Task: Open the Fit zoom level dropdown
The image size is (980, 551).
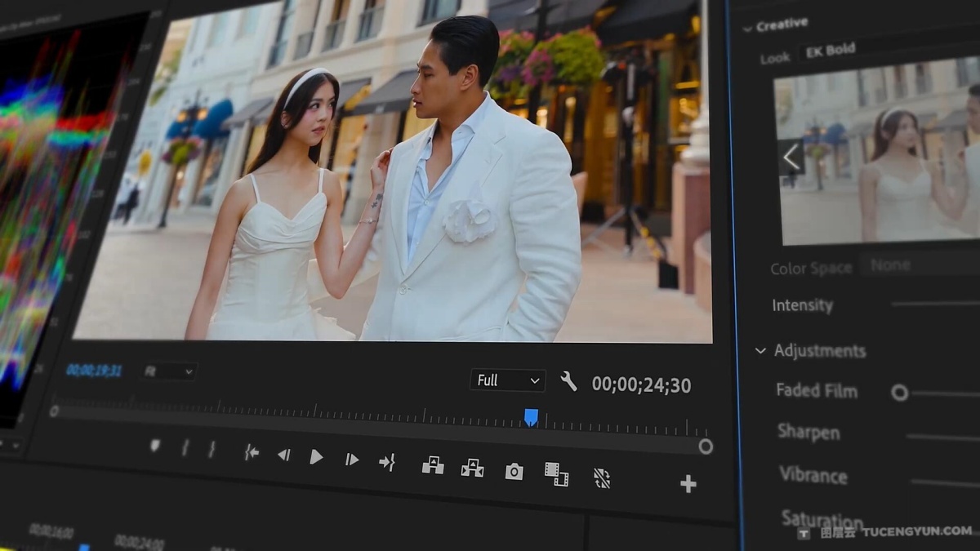Action: click(x=169, y=371)
